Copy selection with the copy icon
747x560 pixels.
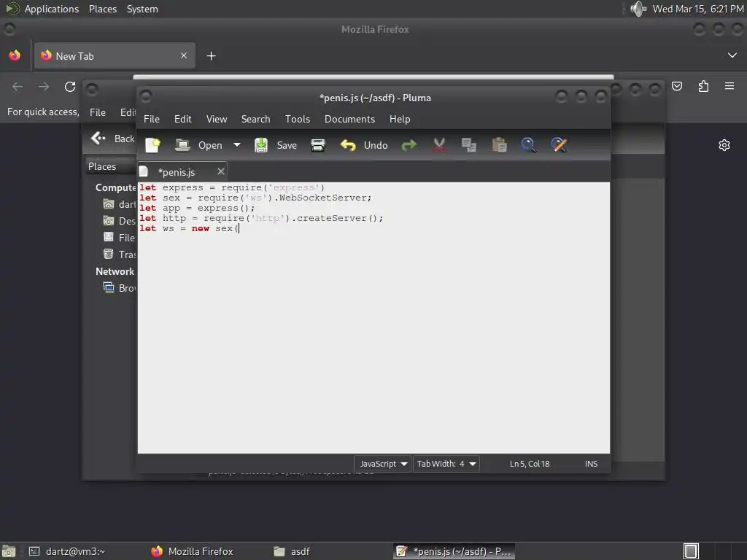pyautogui.click(x=469, y=145)
